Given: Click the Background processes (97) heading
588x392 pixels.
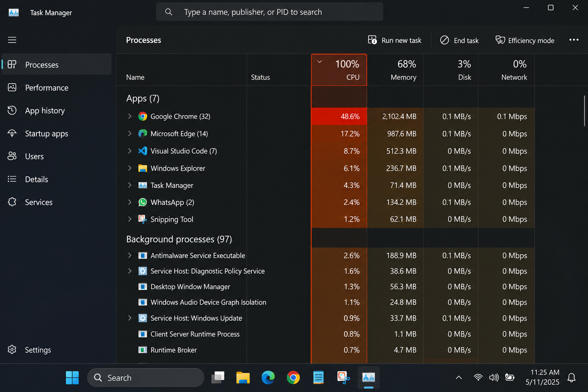Looking at the screenshot, I should (x=179, y=239).
